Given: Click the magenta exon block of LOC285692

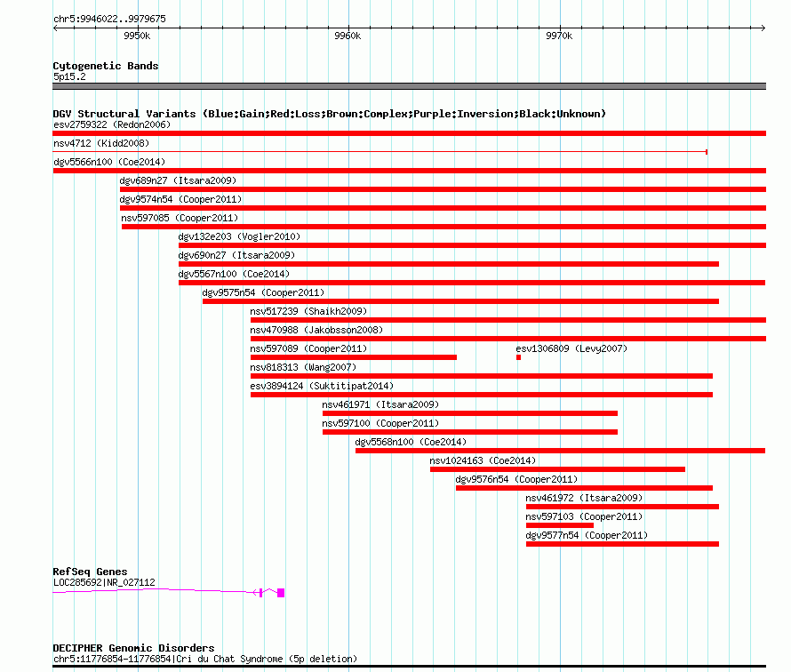Looking at the screenshot, I should click(x=281, y=593).
